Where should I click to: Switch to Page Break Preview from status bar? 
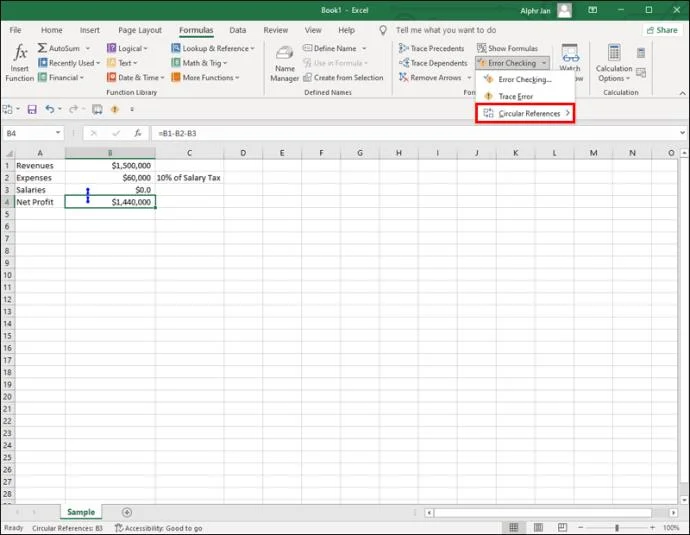click(x=562, y=527)
